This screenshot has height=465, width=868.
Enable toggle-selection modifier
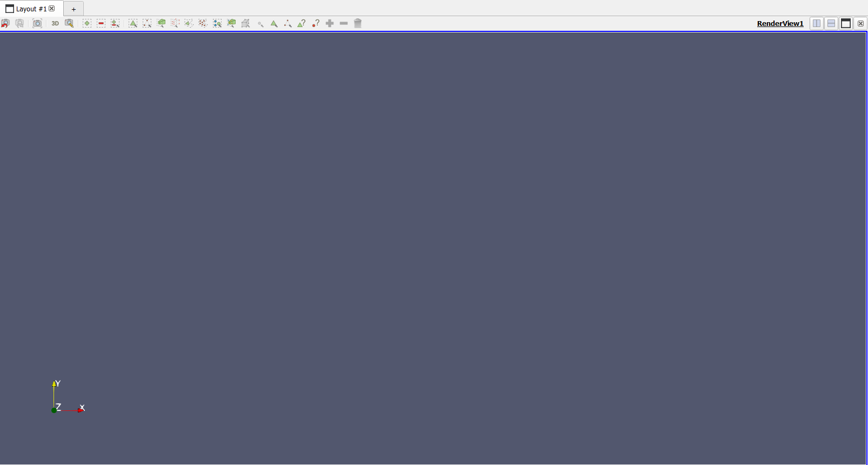coord(115,23)
